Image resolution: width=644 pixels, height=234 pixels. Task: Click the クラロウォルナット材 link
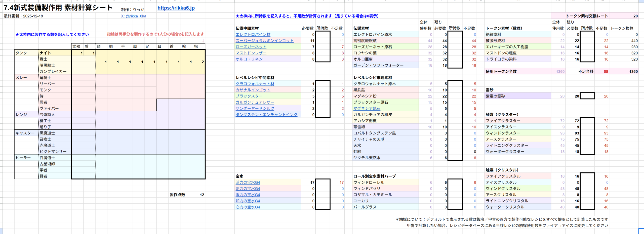point(255,84)
